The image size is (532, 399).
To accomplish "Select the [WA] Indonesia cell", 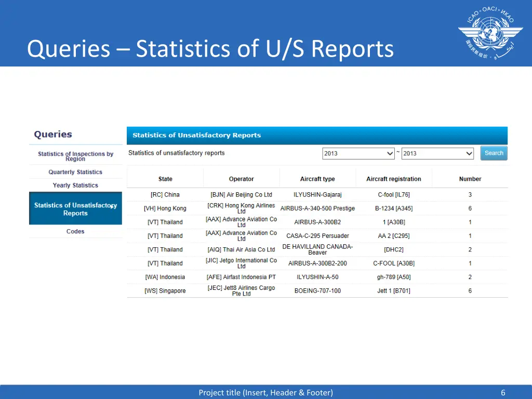I will tap(165, 277).
